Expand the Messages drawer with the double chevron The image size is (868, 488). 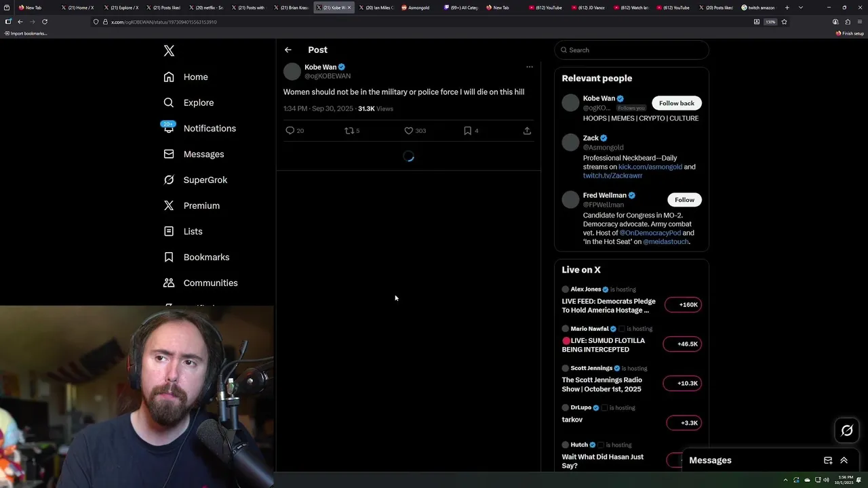point(844,460)
